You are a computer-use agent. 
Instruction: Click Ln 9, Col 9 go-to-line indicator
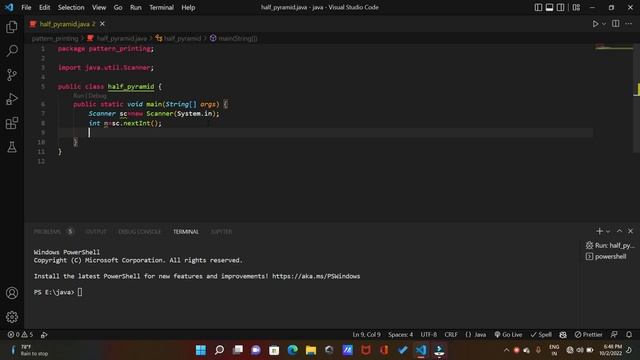tap(367, 335)
